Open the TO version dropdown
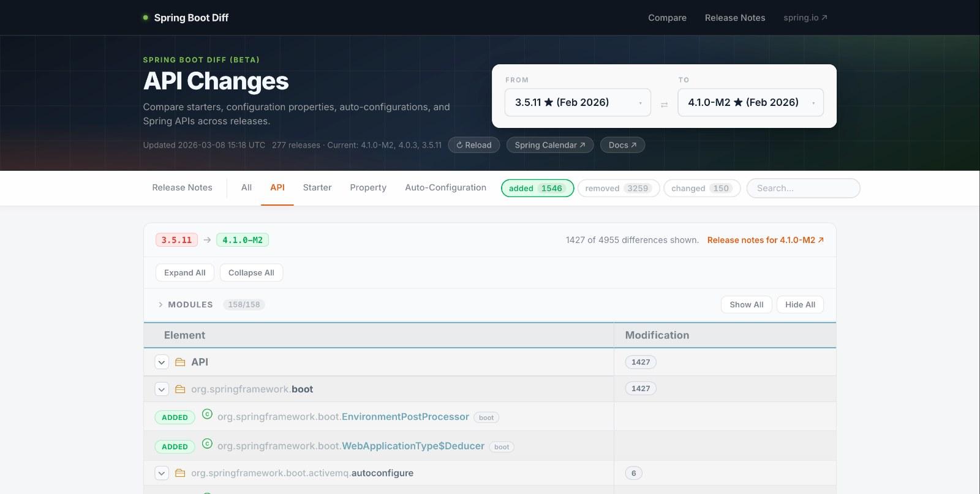The width and height of the screenshot is (980, 494). coord(750,102)
